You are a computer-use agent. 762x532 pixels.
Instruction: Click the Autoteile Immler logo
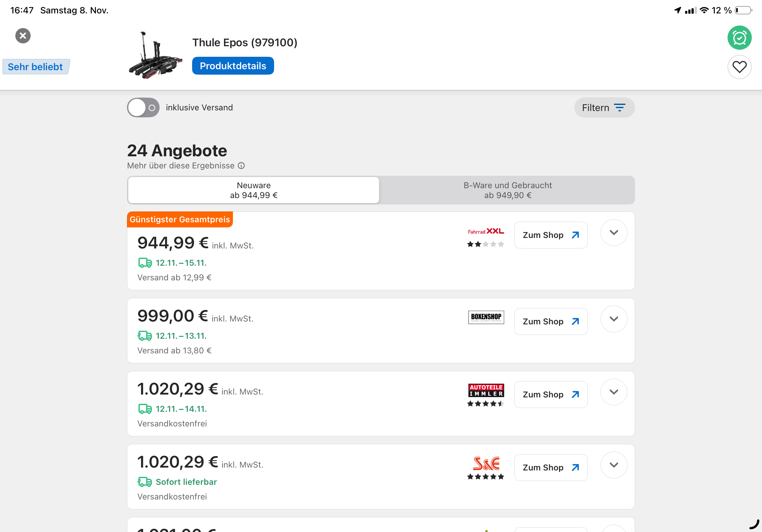486,390
